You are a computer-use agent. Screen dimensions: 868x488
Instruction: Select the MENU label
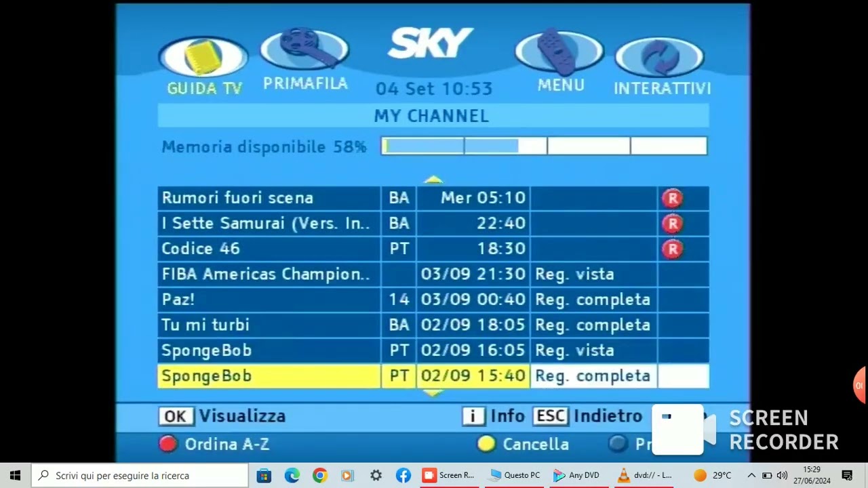pos(561,85)
